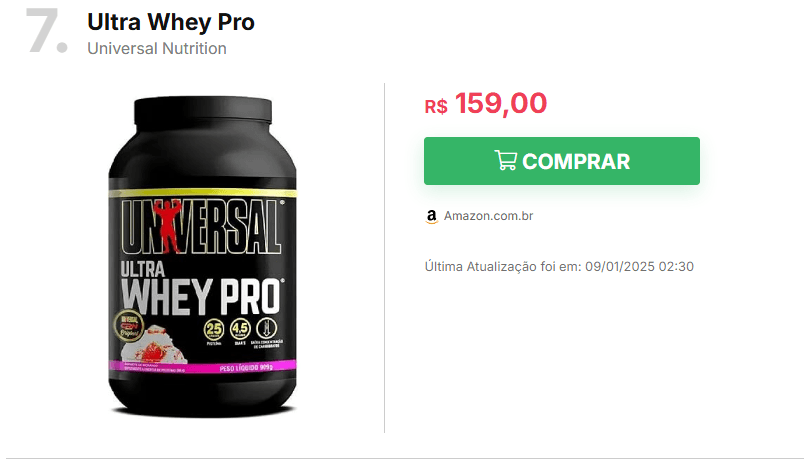The width and height of the screenshot is (809, 462).
Task: Click the 25 protein badge on the label
Action: point(214,329)
